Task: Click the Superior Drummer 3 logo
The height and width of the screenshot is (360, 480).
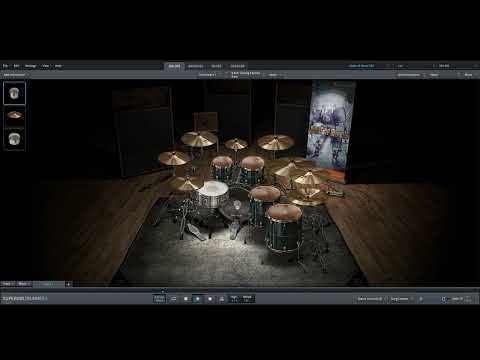Action: [25, 299]
